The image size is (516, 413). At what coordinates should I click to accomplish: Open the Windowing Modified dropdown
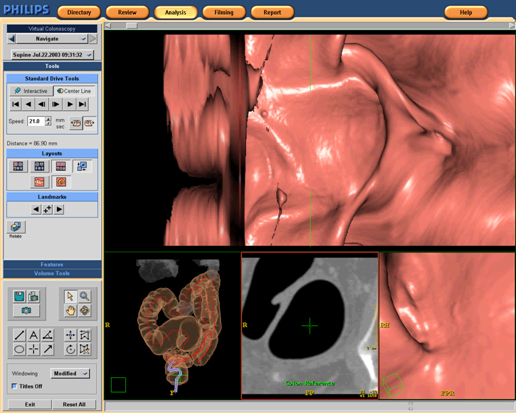70,373
